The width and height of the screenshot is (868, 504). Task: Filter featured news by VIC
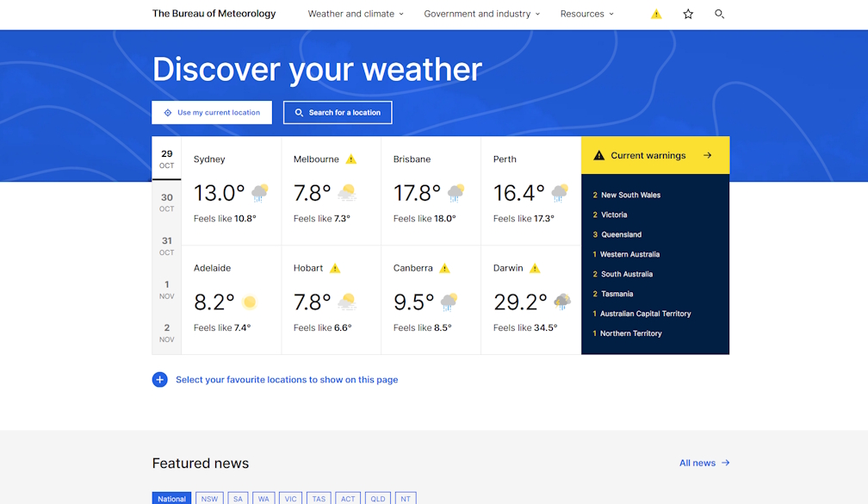point(291,498)
